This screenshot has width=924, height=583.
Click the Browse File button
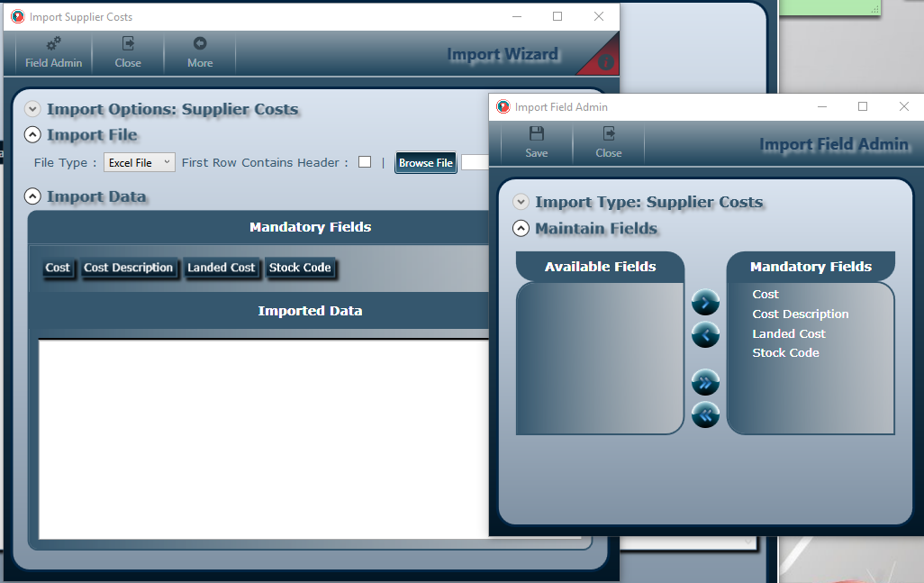(425, 163)
